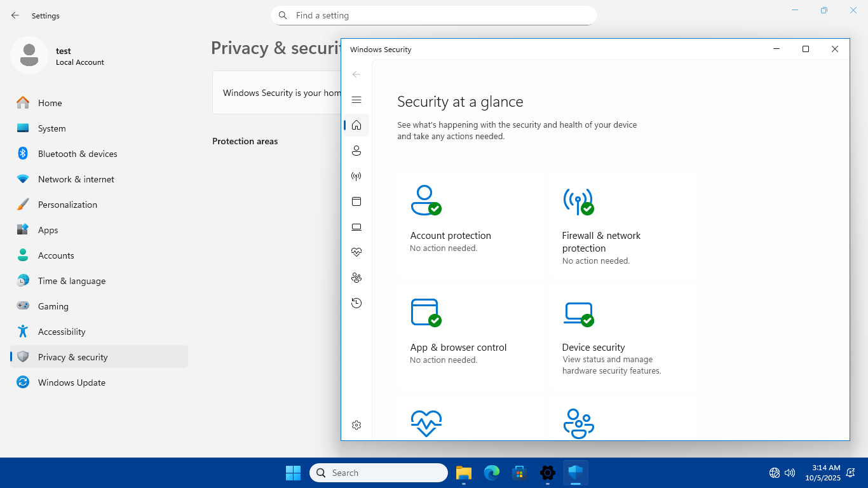Screen dimensions: 868x488
Task: Select Windows Update in Settings sidebar
Action: [x=72, y=383]
